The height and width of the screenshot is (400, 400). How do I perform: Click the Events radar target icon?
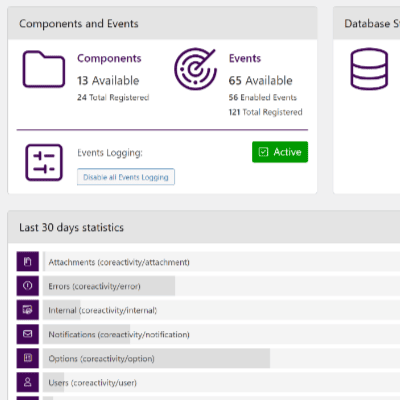195,69
